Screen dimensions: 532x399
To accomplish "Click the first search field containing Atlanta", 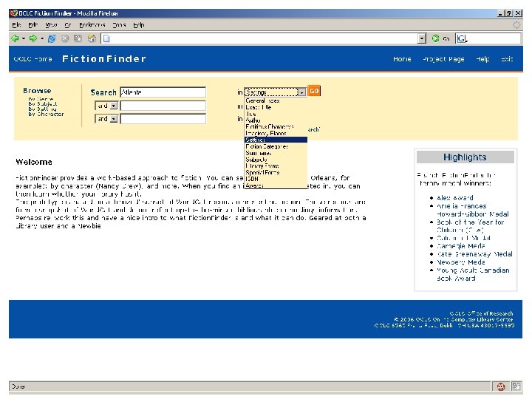I will pos(163,92).
